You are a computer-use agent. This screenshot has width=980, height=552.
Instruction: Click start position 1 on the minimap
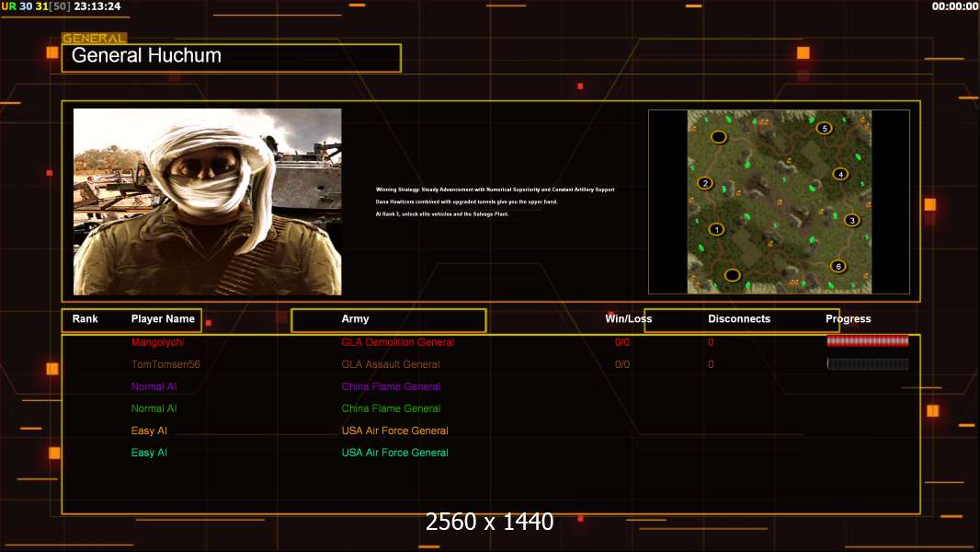coord(717,229)
